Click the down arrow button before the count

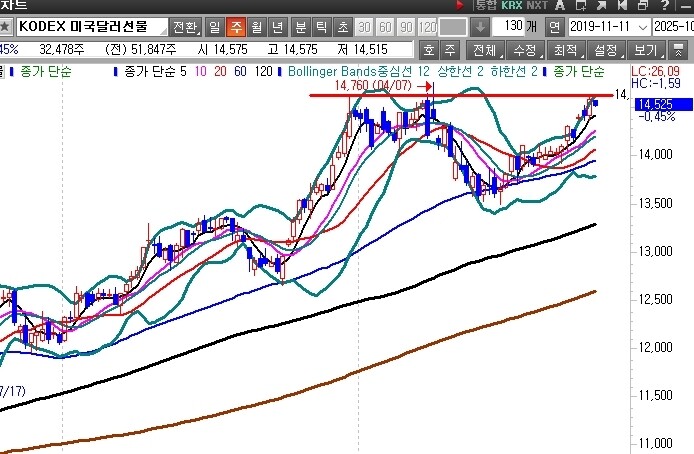[480, 27]
